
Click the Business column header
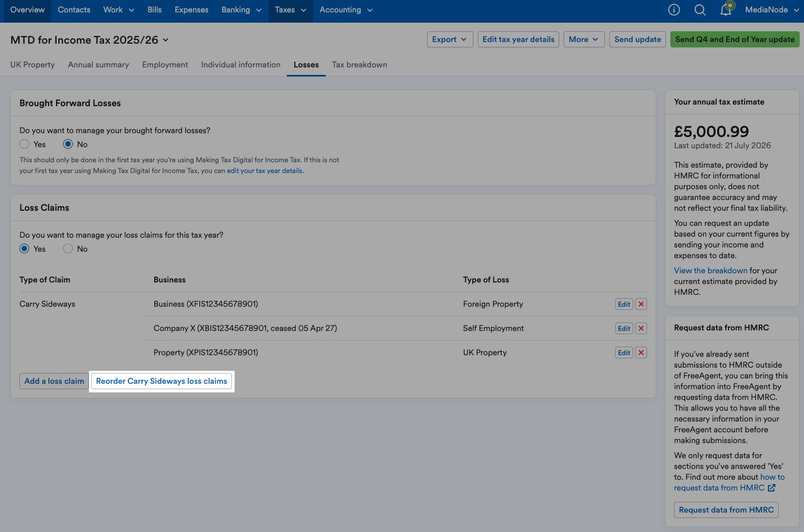169,280
